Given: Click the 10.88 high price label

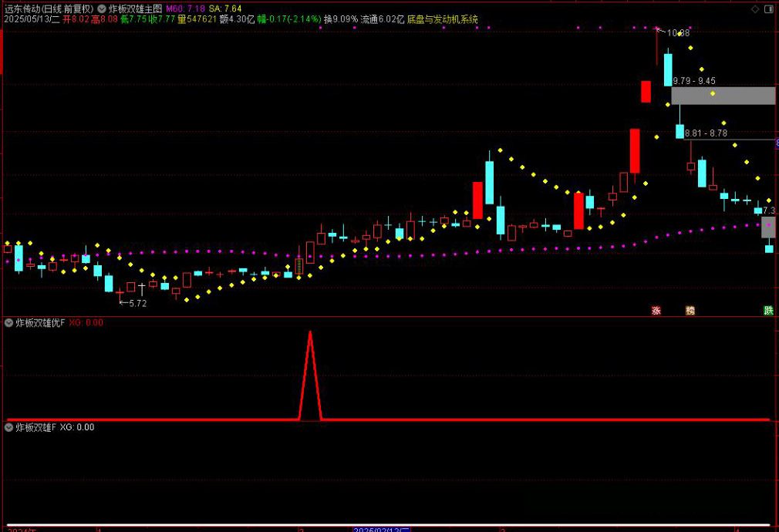Looking at the screenshot, I should tap(678, 33).
